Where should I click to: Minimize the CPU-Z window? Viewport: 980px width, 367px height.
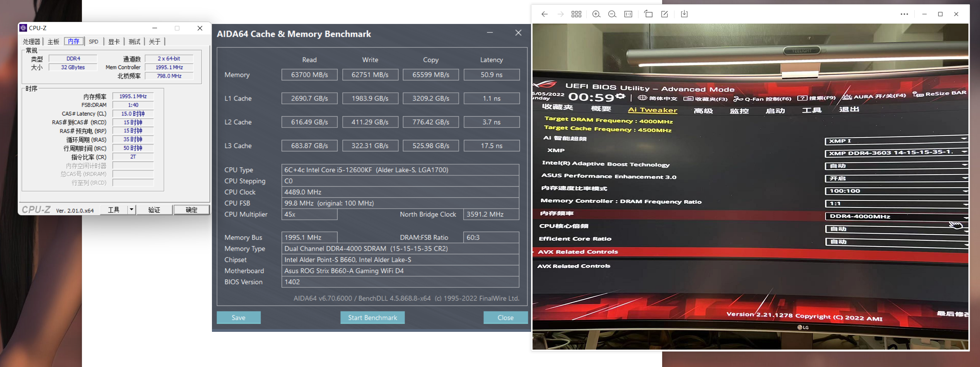(155, 28)
